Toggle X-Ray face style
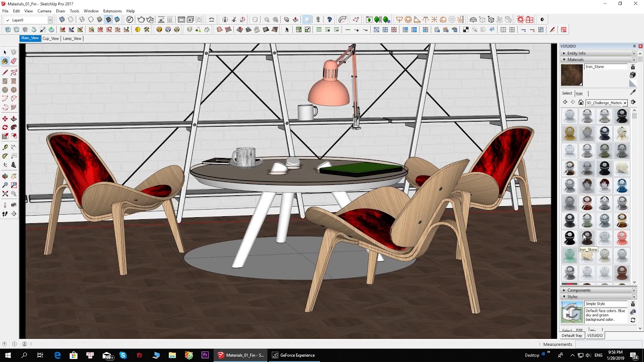 point(62,20)
